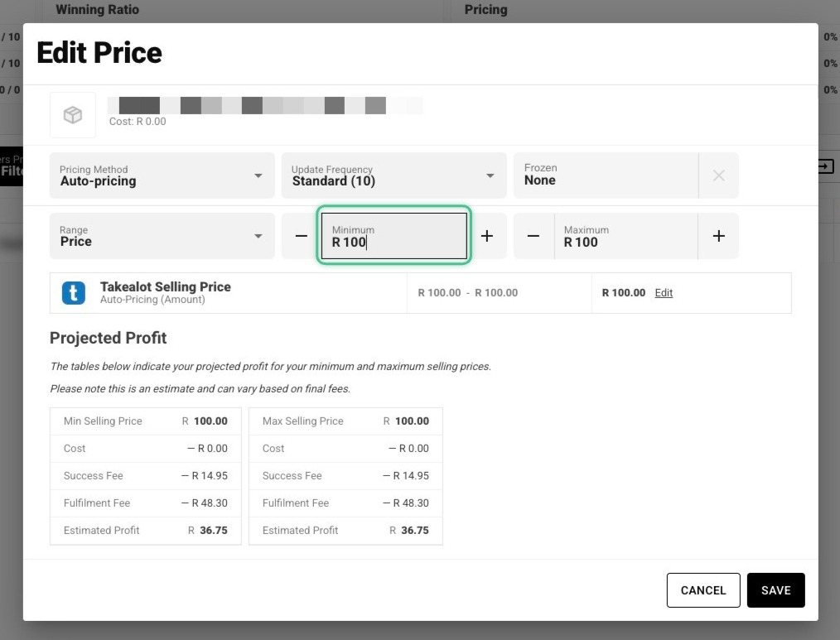The width and height of the screenshot is (840, 640).
Task: Click the minus icon beside Maximum price
Action: coord(533,236)
